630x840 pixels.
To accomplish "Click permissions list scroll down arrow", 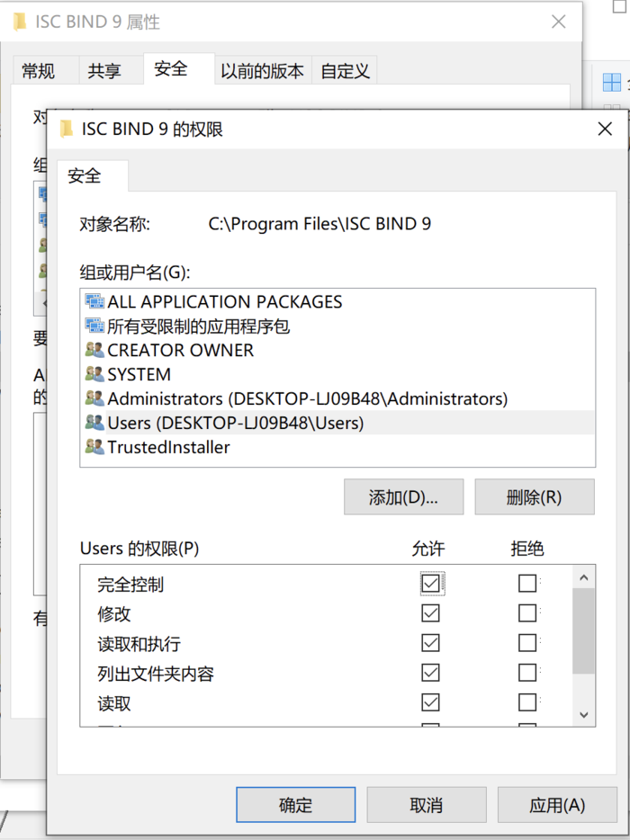I will coord(584,715).
